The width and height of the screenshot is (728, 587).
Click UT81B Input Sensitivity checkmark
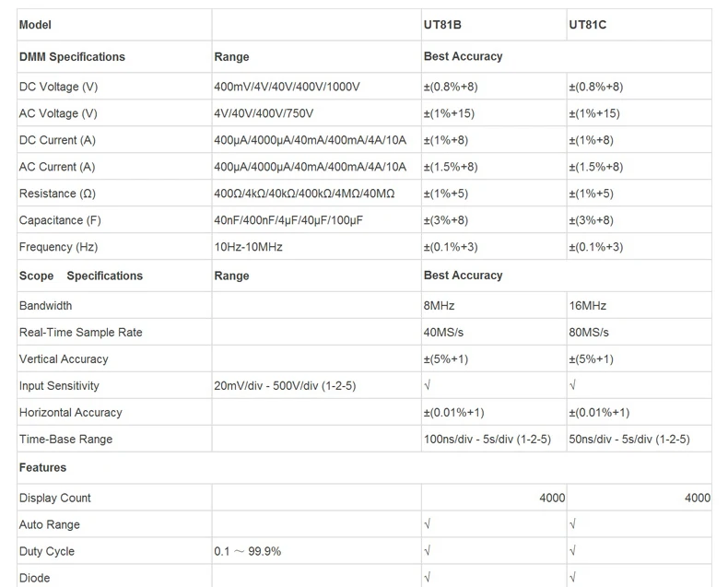tap(428, 385)
